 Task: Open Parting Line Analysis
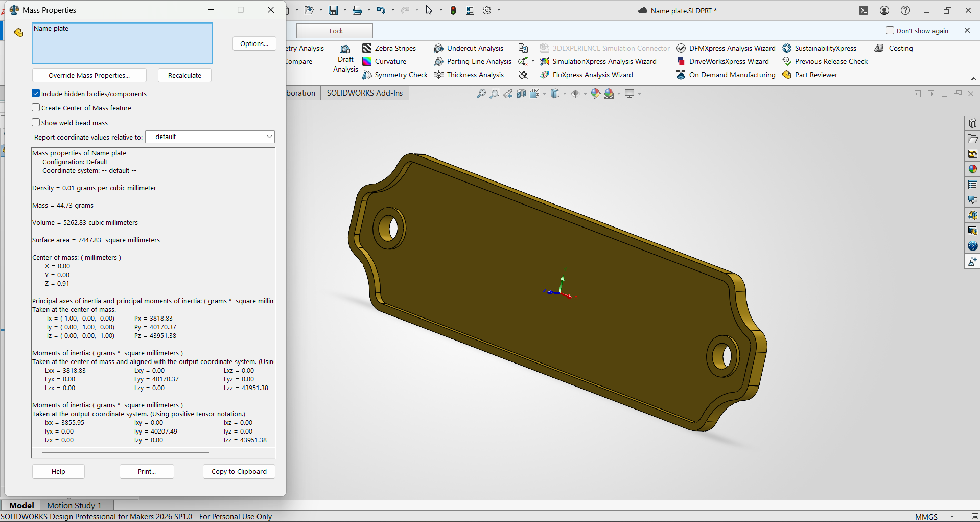[473, 61]
